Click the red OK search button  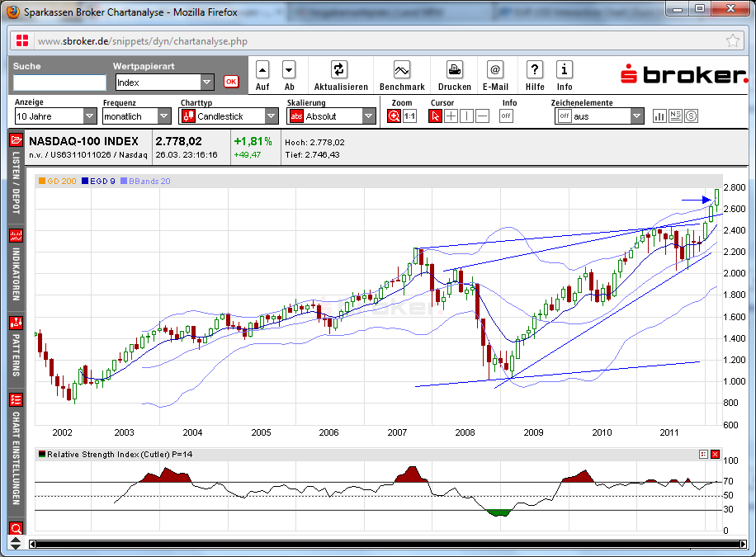click(x=231, y=82)
